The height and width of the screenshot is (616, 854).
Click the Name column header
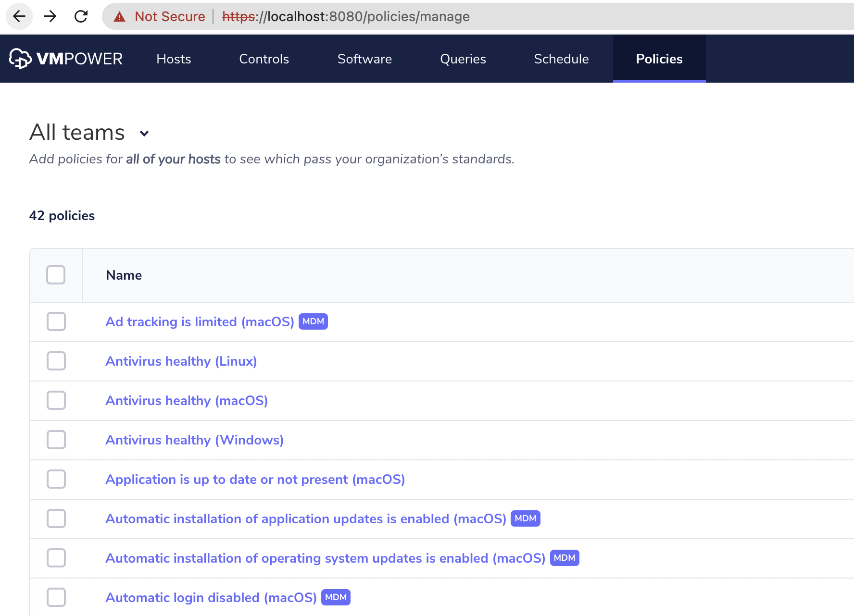124,275
